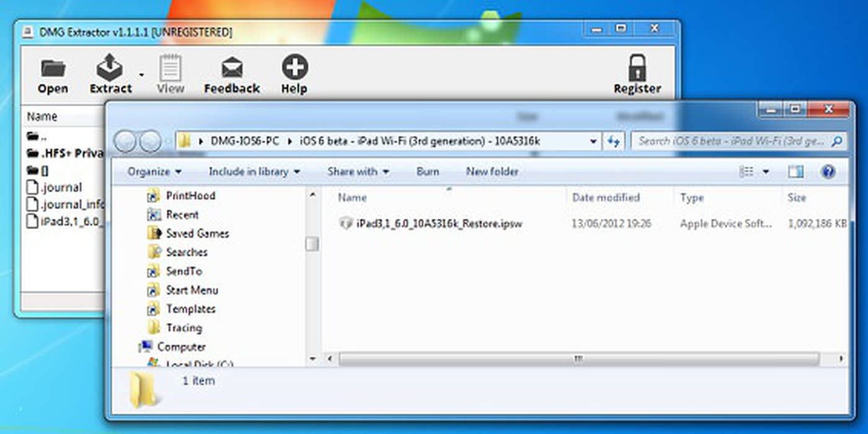Click the Burn command
Viewport: 868px width, 434px height.
point(427,172)
